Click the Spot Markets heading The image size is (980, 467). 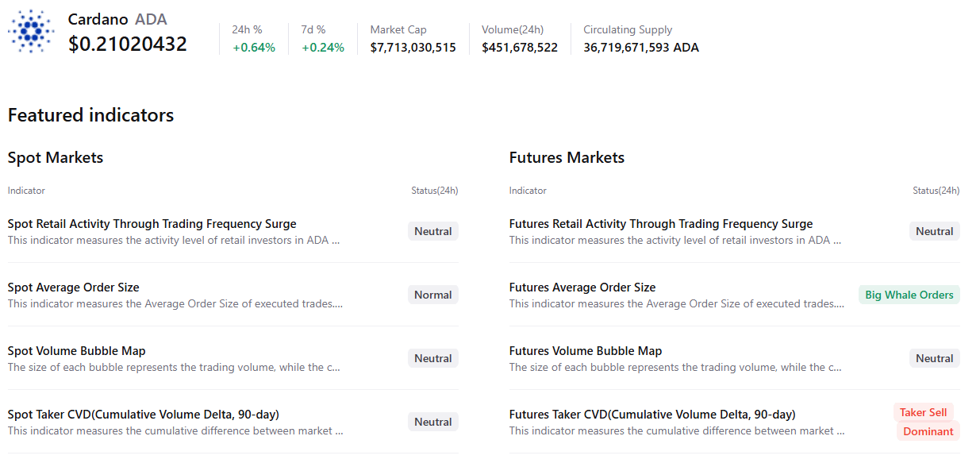click(56, 157)
